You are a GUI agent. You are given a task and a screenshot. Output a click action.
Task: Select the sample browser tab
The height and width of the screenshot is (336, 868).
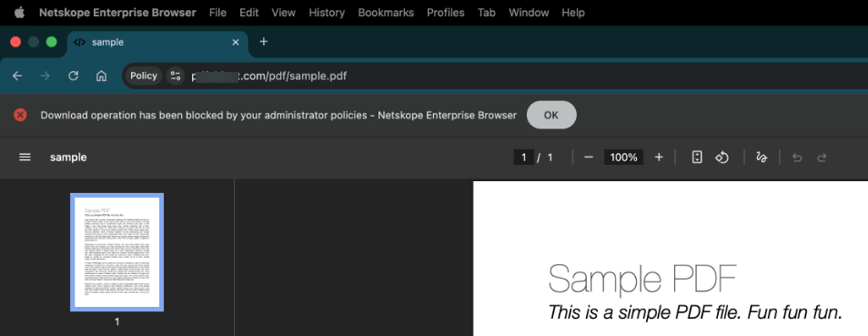point(157,42)
